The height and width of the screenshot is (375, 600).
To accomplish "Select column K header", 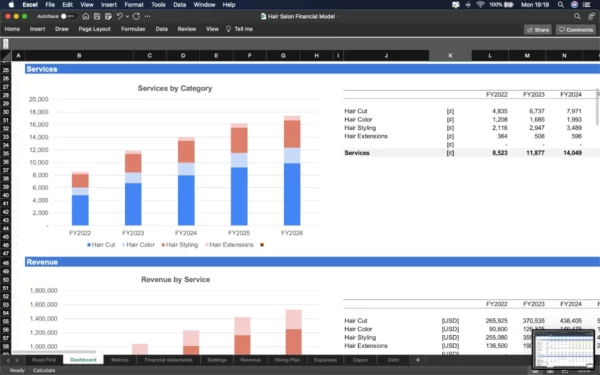I will (450, 56).
